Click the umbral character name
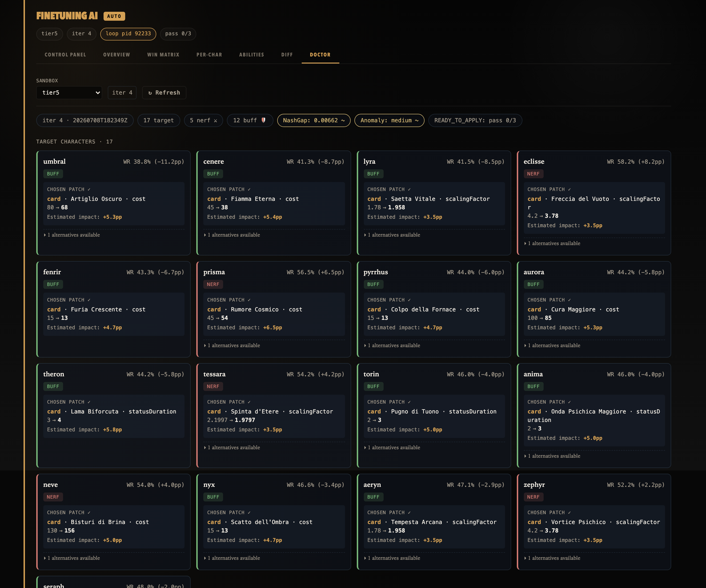The width and height of the screenshot is (706, 588). click(54, 162)
